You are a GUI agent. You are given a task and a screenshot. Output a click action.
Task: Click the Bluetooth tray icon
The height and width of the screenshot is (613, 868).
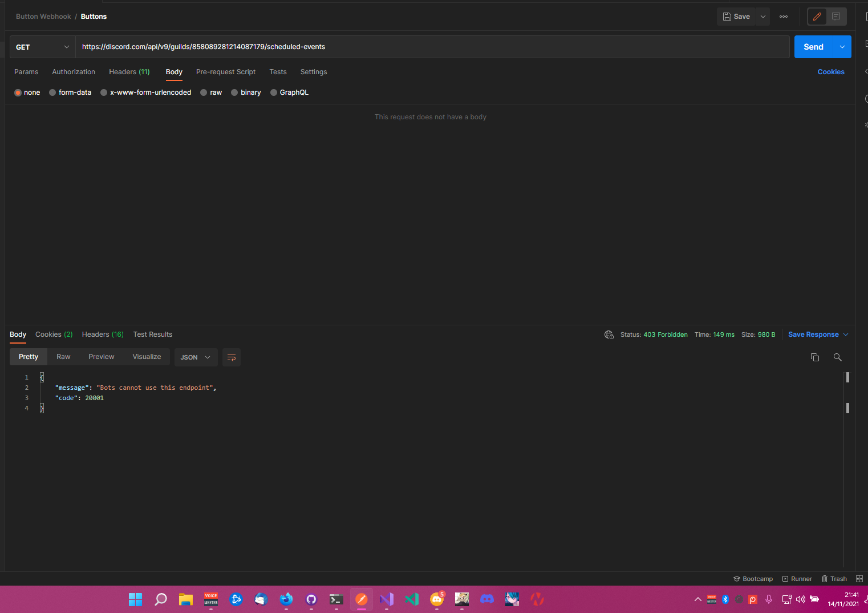[x=725, y=599]
